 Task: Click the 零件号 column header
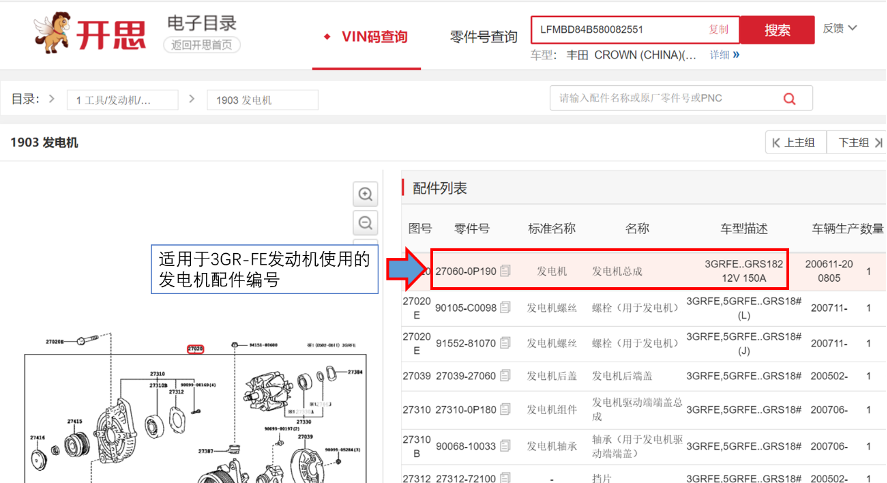[x=472, y=228]
